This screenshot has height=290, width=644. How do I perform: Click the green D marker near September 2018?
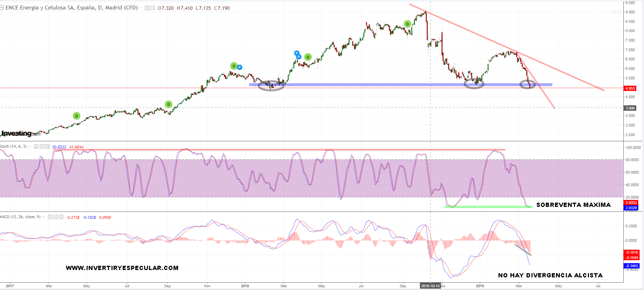[407, 24]
